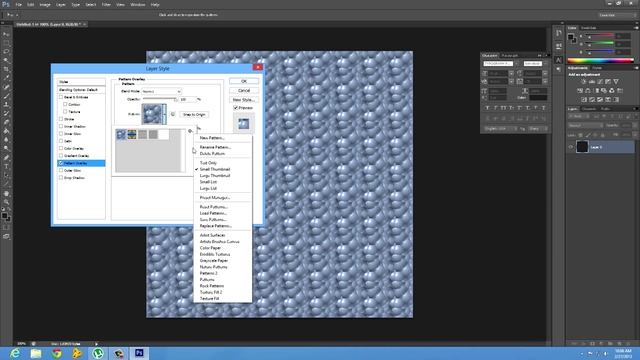Viewport: 640px width, 360px height.
Task: Open the anti-aliasing dropdown in Character panel
Action: point(538,129)
